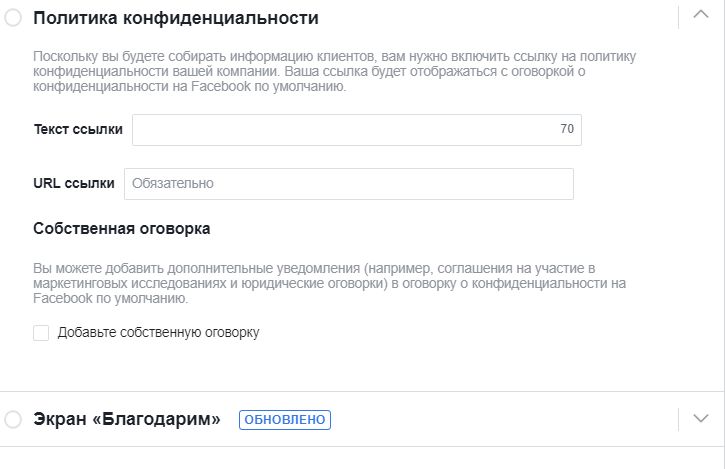Click the paragraph starting 'Вы можете добавить дополнительные'
Image resolution: width=725 pixels, height=469 pixels.
click(x=329, y=283)
